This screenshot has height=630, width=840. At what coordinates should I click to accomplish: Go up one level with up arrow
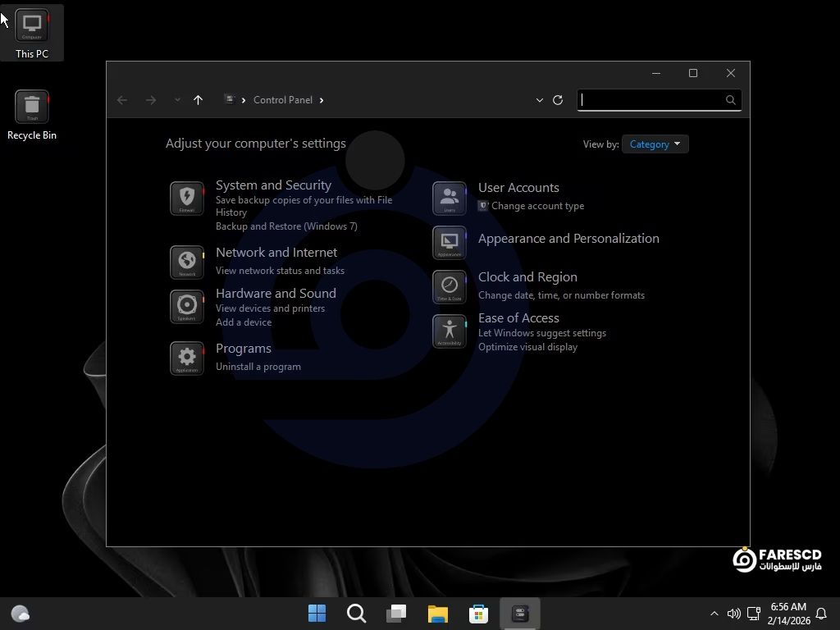(x=198, y=100)
